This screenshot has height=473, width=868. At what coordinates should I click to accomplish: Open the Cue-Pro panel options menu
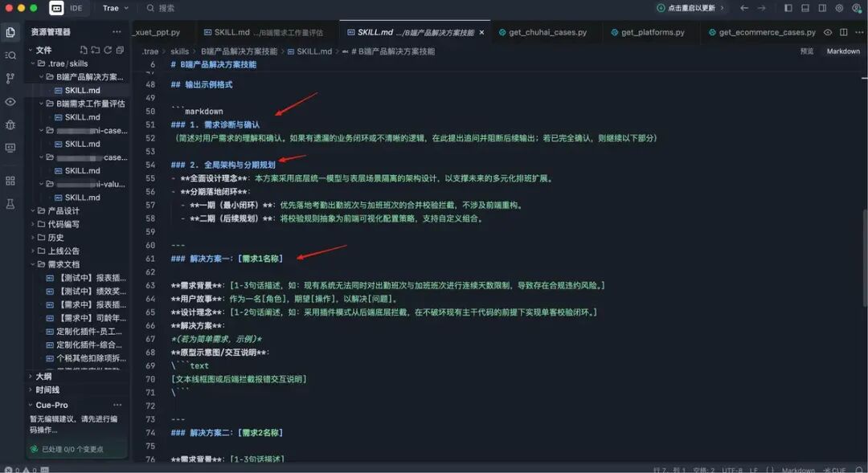coord(117,405)
